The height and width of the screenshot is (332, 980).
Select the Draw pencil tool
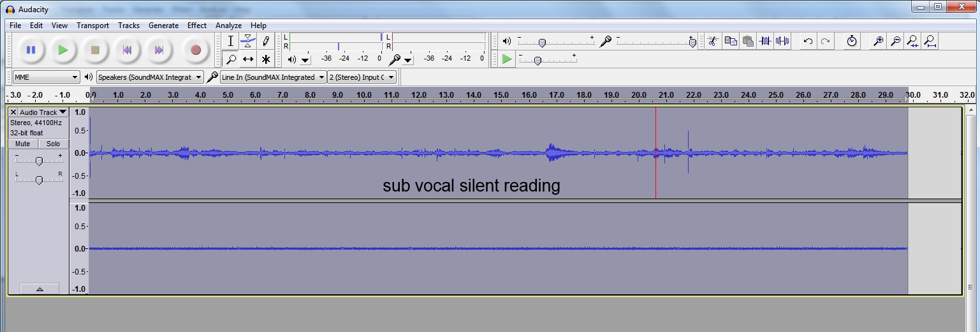(266, 41)
